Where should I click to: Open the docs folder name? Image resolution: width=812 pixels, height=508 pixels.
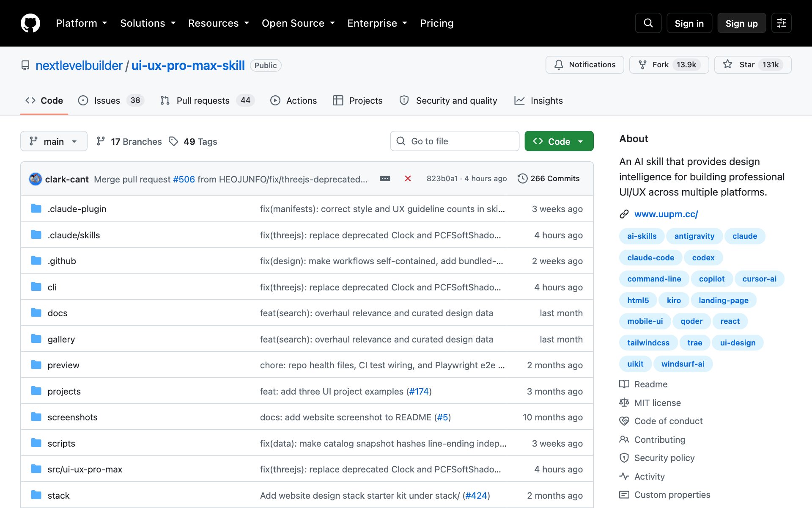(x=58, y=313)
